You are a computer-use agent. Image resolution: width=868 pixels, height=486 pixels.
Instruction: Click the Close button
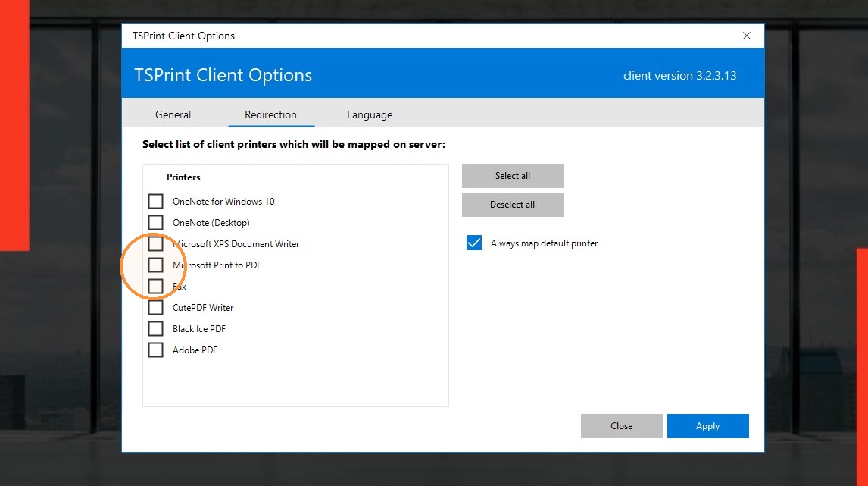[621, 425]
